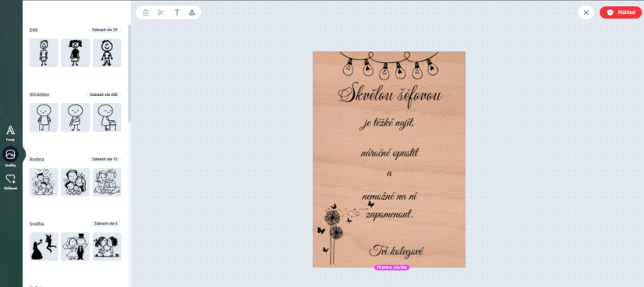The width and height of the screenshot is (644, 287).
Task: Click the 'Hranice návrhu' boundary label
Action: (392, 268)
